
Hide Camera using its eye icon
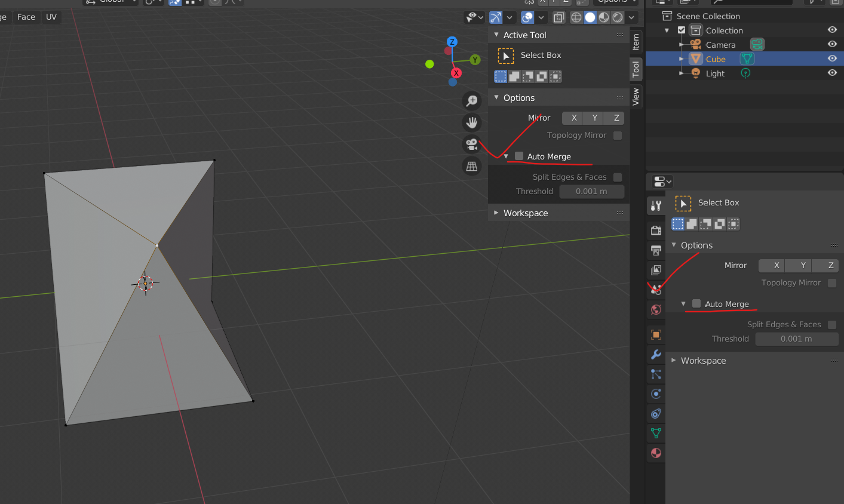click(832, 44)
